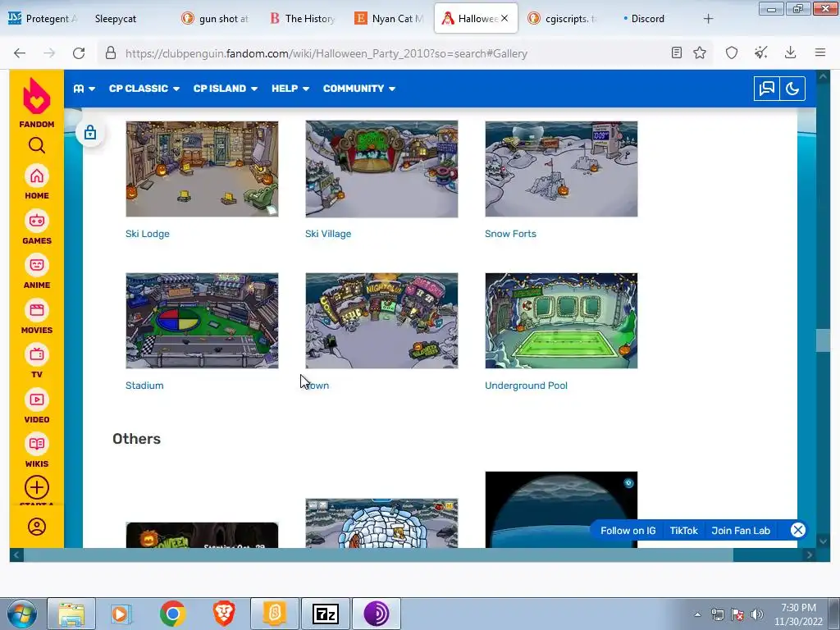Click the vertical scrollbar thumb
Viewport: 840px width, 630px height.
[823, 340]
